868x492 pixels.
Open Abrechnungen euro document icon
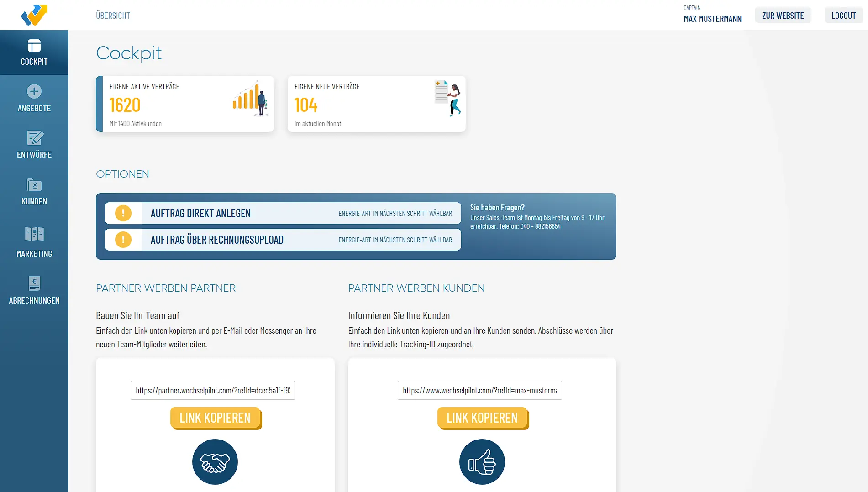coord(34,283)
